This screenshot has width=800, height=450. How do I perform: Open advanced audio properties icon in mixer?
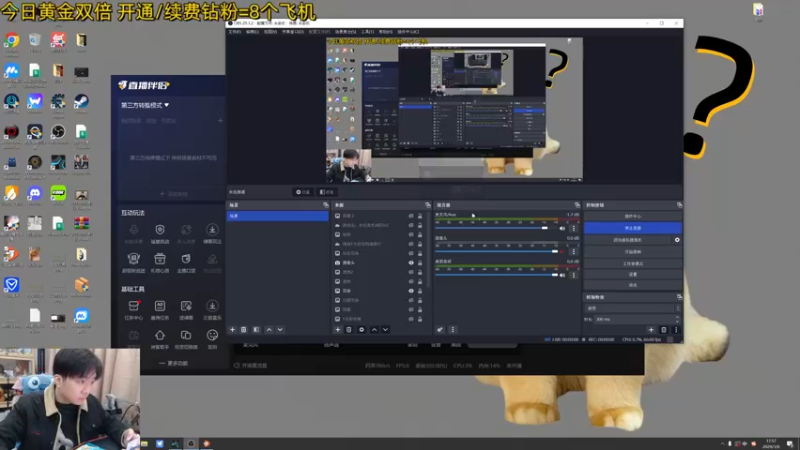pyautogui.click(x=440, y=330)
